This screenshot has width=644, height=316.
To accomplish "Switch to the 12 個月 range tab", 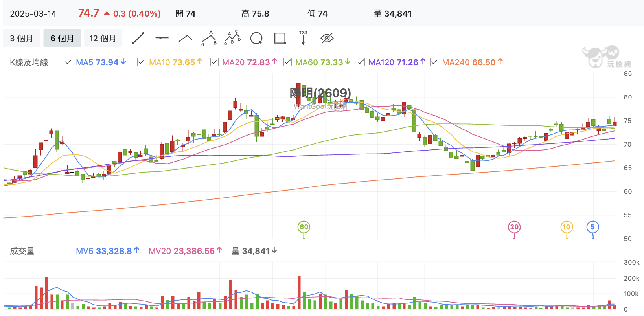I will (103, 38).
